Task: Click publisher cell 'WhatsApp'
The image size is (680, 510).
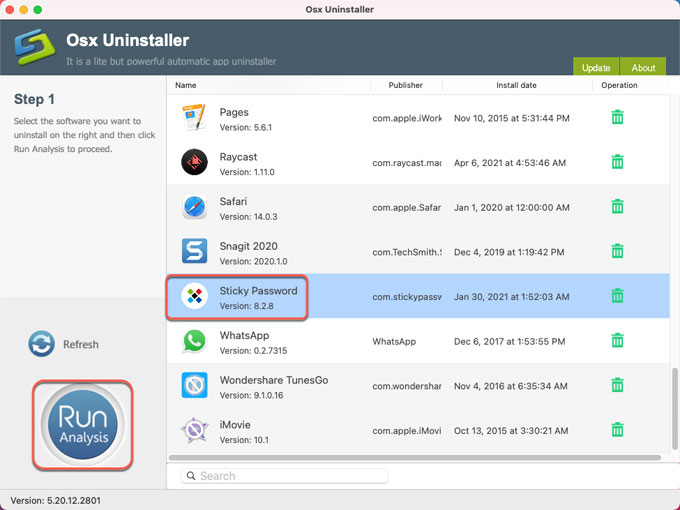Action: (394, 342)
